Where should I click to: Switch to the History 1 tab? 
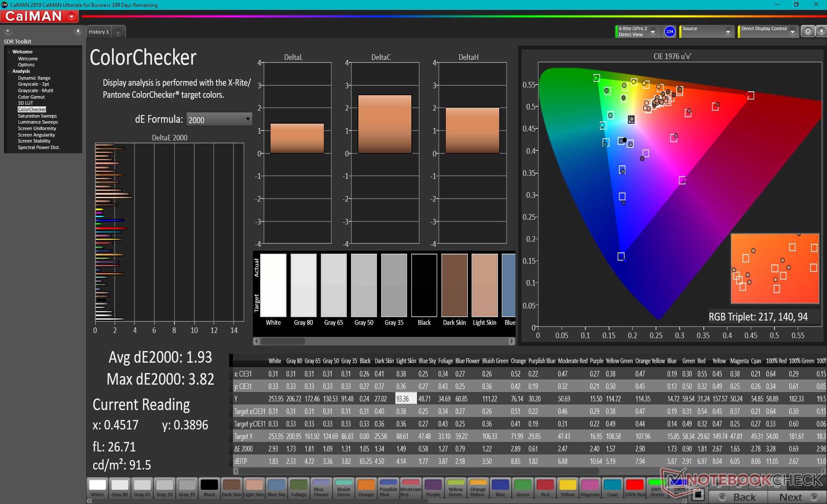[x=99, y=32]
